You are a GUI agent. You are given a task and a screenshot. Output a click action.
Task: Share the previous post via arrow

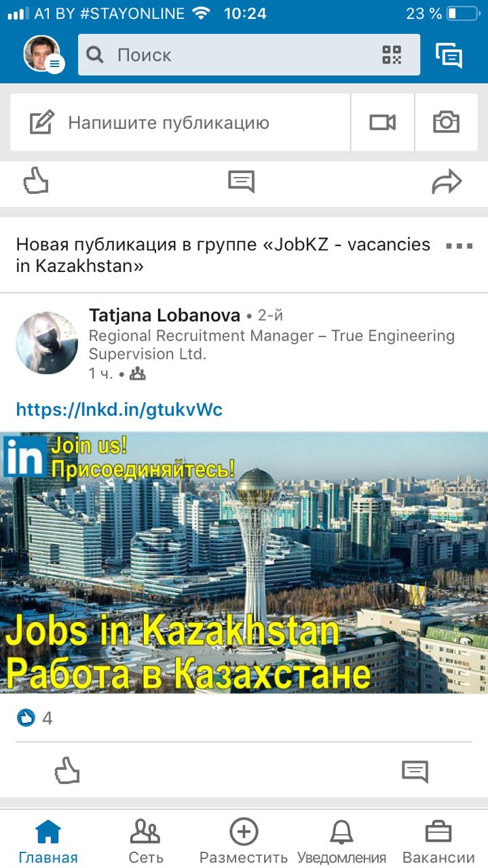[447, 182]
